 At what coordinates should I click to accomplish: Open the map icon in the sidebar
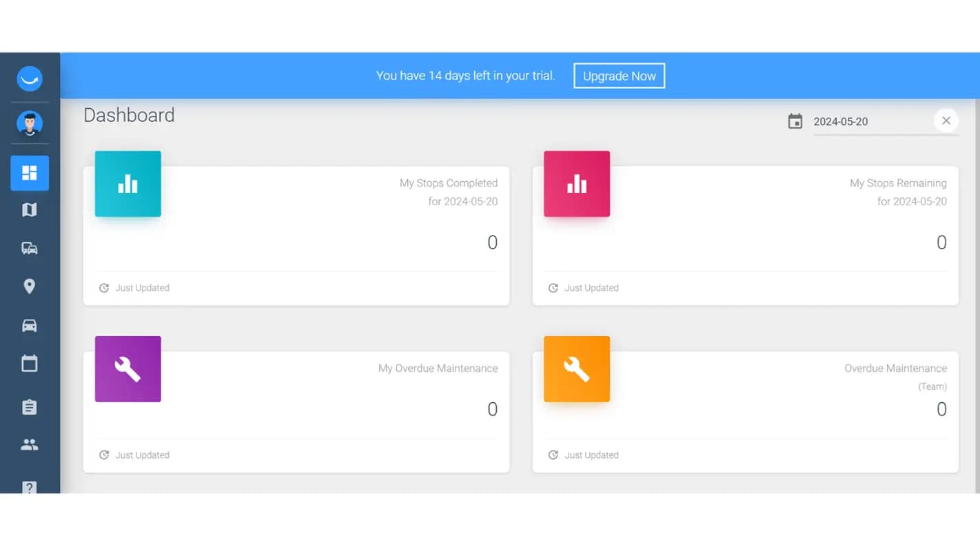point(30,210)
